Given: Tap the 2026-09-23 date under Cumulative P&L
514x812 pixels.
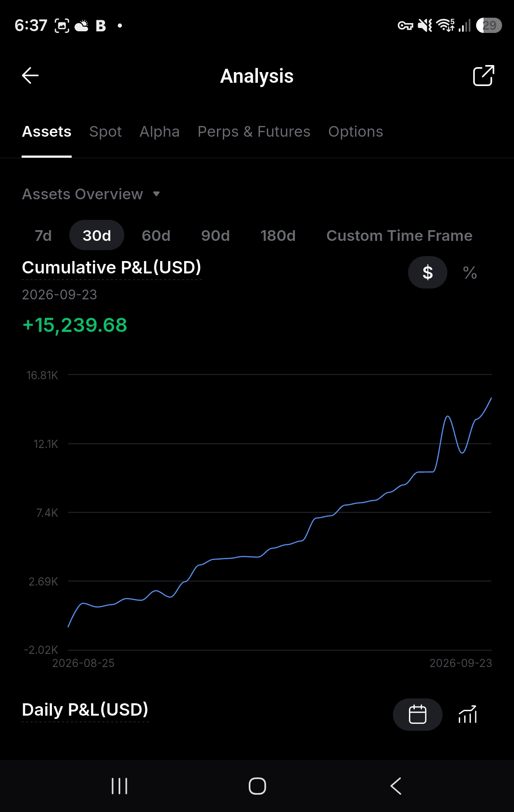Looking at the screenshot, I should [59, 295].
